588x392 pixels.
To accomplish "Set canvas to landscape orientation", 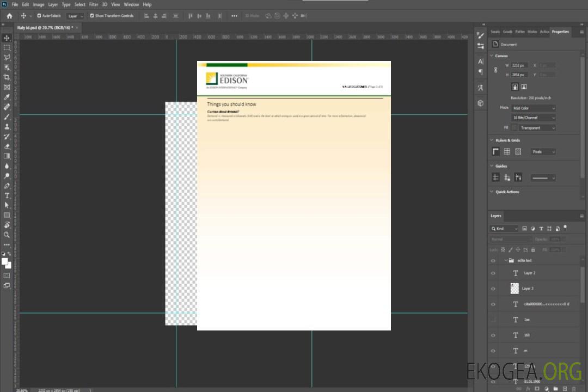I will coord(524,87).
